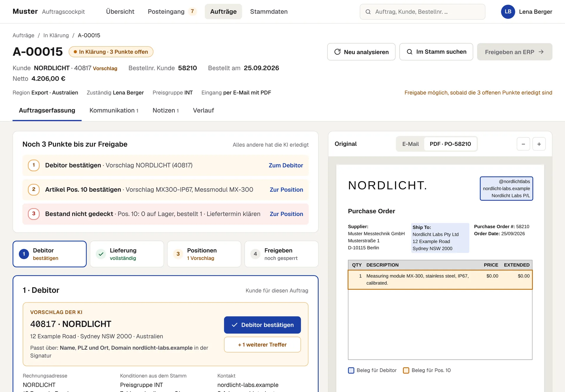Click the arrow icon on Freigeben an ERP
Screen dimensions: 565x392
541,52
